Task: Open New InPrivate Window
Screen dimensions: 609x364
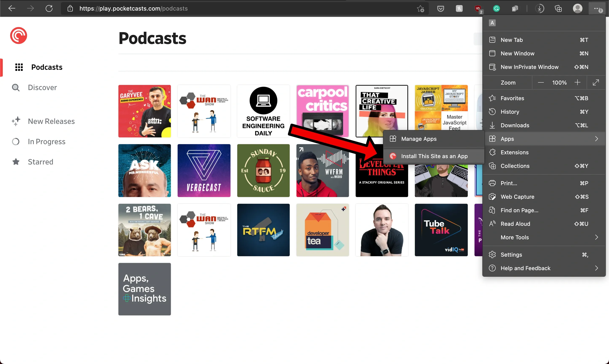Action: click(x=529, y=67)
